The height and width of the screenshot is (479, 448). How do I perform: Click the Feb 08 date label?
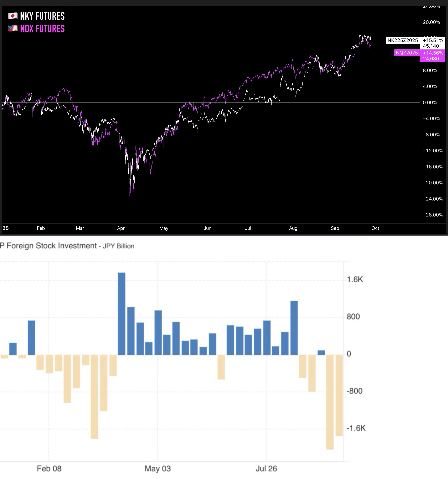[49, 468]
